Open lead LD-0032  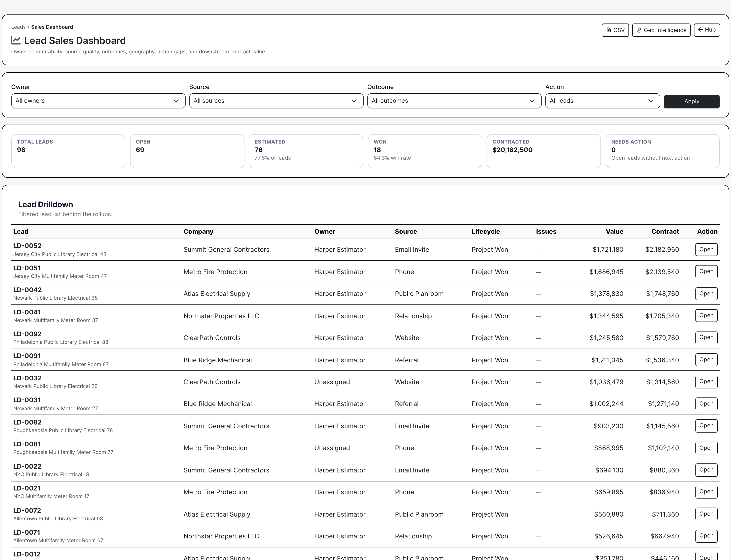(x=706, y=382)
